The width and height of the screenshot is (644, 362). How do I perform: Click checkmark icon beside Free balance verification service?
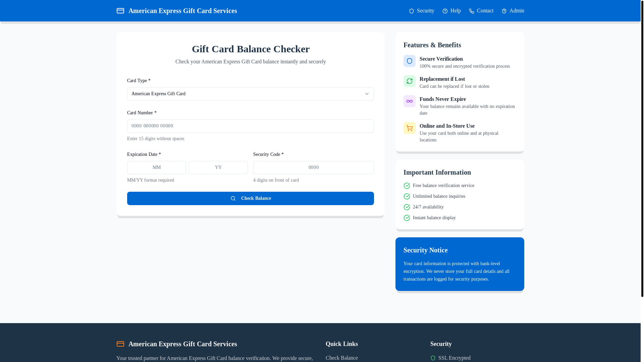coord(407,186)
